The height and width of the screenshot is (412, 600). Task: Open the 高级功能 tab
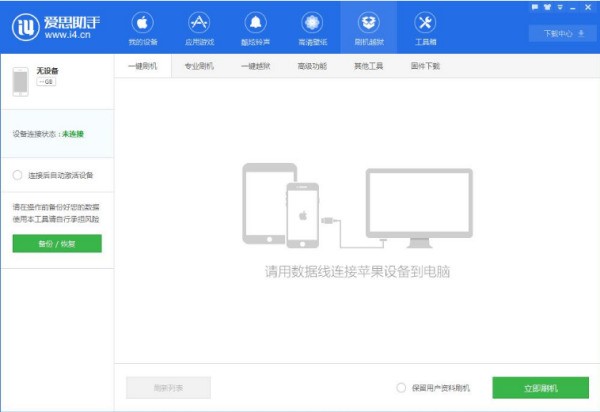[312, 66]
